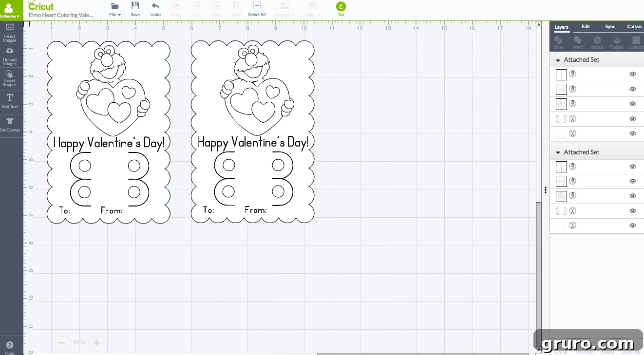Screen dimensions: 644x355
Task: Collapse the lower Attached Set group
Action: coord(558,152)
